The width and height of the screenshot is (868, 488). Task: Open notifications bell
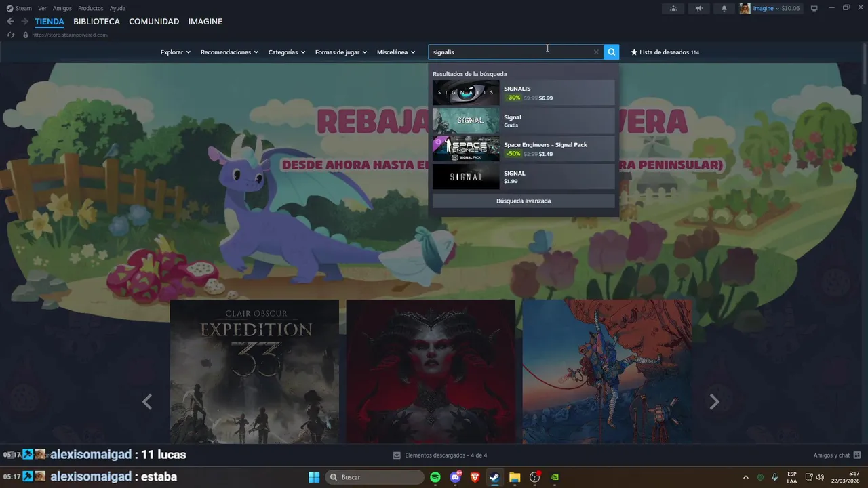pyautogui.click(x=724, y=8)
